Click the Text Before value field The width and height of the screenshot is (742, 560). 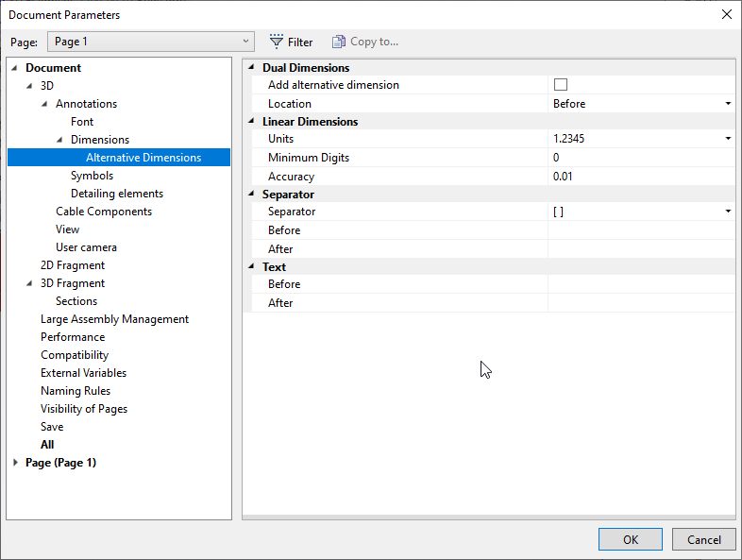(641, 284)
